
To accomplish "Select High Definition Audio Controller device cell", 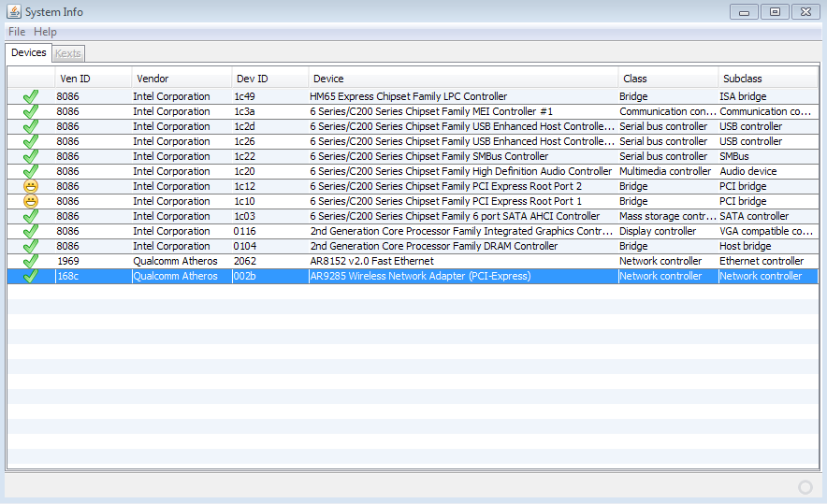I will point(463,171).
